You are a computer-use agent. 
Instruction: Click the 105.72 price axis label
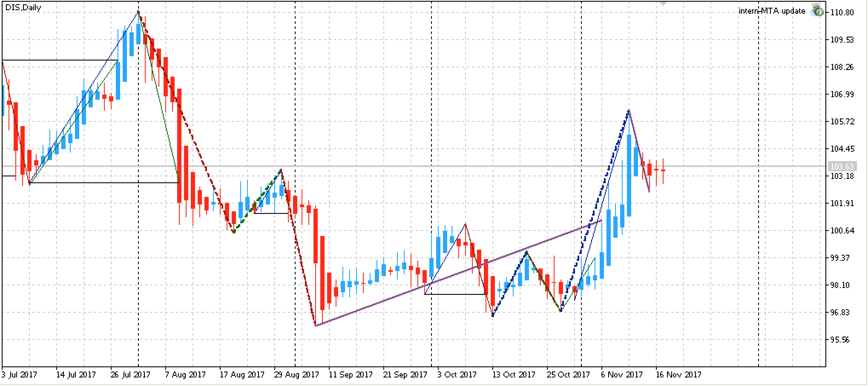pos(842,122)
